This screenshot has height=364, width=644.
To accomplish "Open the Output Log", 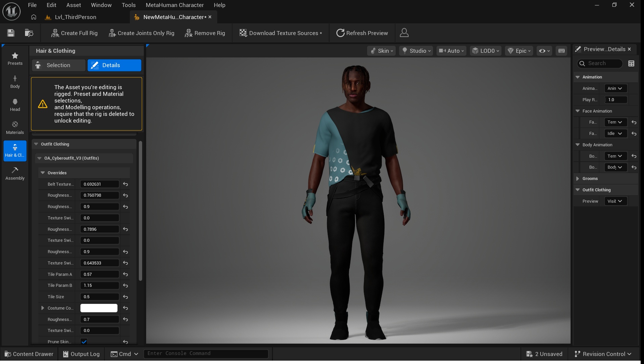I will tap(81, 354).
